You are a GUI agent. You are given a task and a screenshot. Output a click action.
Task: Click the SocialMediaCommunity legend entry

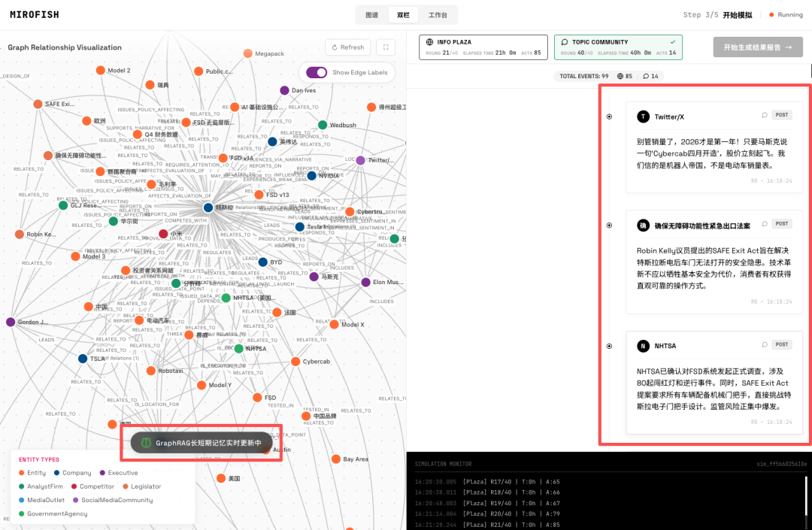(113, 500)
